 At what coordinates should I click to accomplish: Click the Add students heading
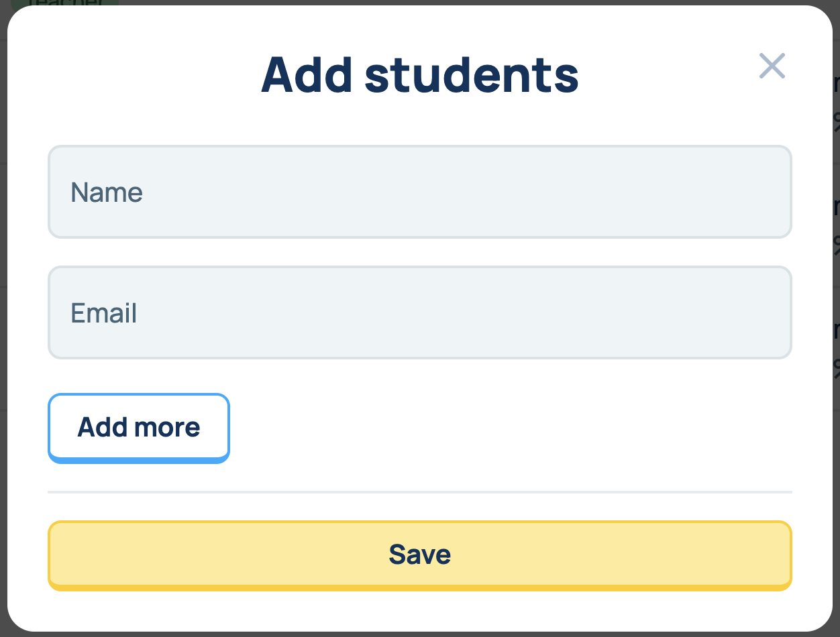[x=419, y=74]
